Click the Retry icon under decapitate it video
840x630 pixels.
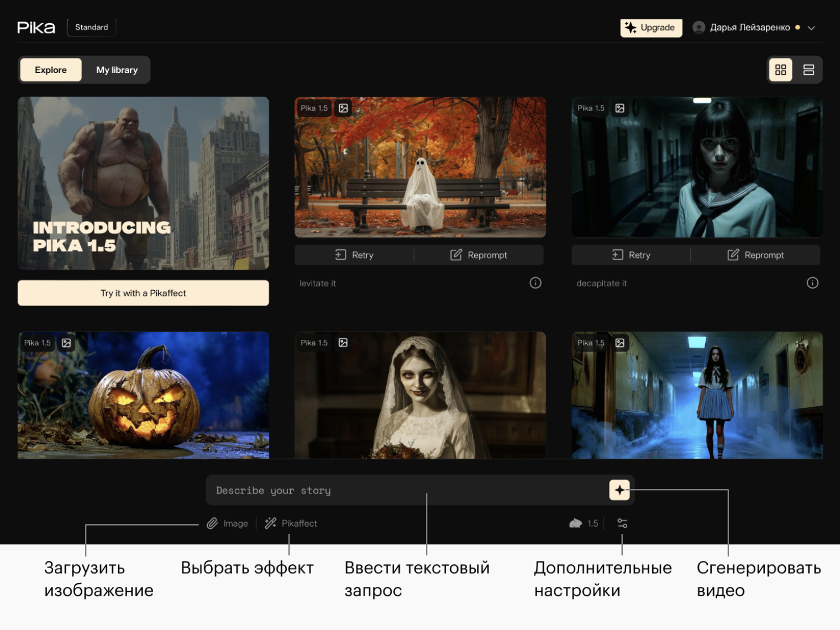pyautogui.click(x=617, y=255)
